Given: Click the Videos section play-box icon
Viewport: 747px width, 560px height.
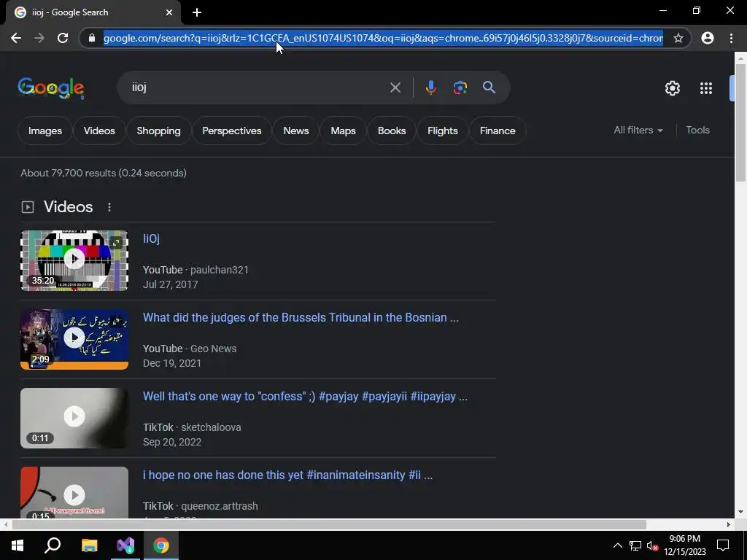Looking at the screenshot, I should point(28,207).
